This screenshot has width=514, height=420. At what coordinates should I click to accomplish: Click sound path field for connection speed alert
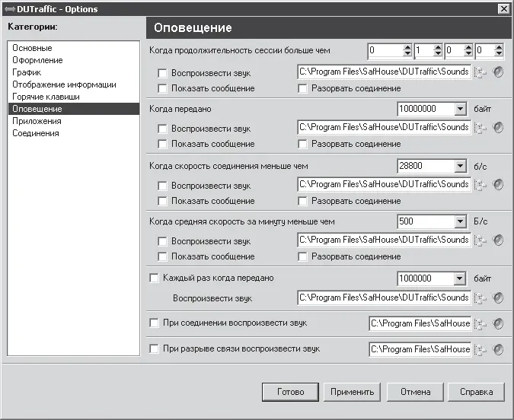(x=385, y=184)
